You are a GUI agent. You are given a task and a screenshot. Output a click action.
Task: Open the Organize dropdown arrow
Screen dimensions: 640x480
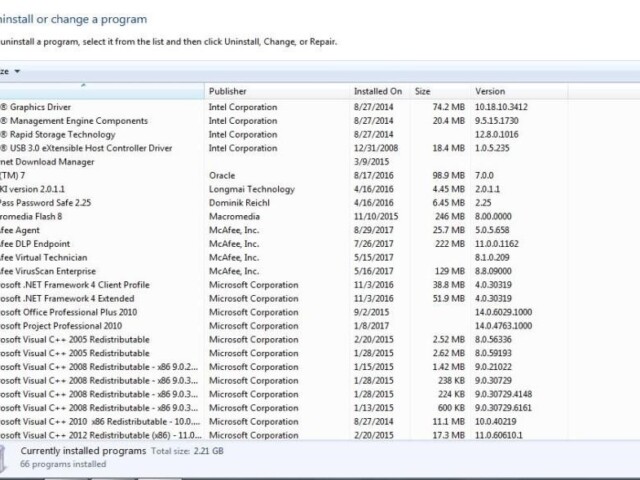(x=17, y=71)
